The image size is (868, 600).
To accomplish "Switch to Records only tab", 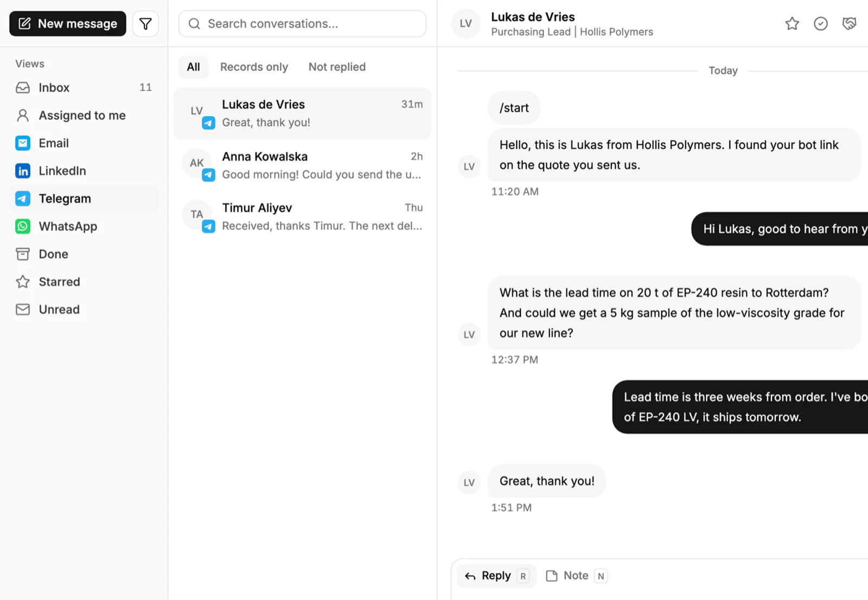I will 254,67.
